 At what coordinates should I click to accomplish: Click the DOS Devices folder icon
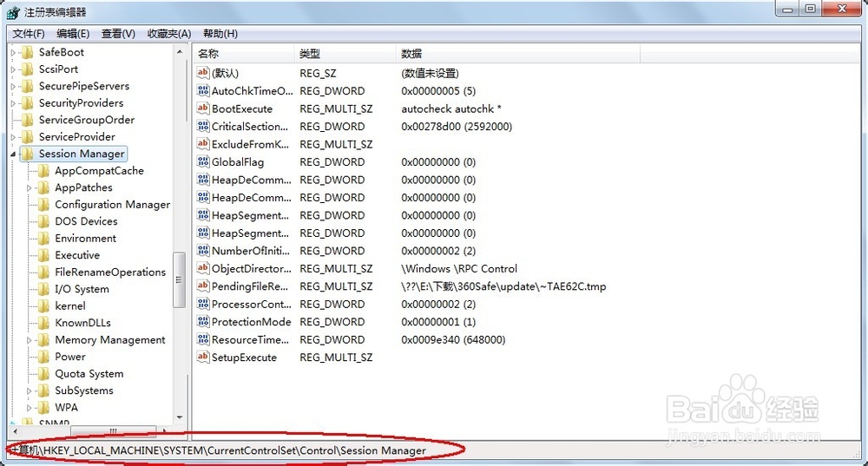(x=43, y=221)
